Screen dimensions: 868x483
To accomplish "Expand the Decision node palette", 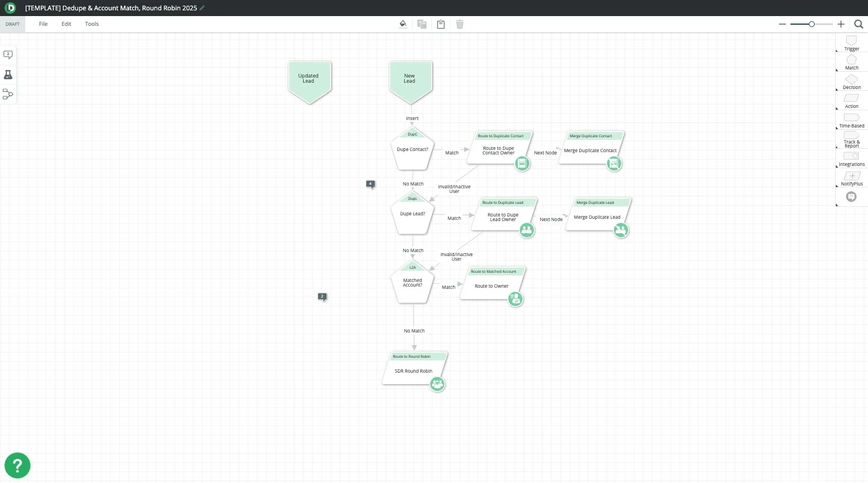I will click(x=851, y=81).
